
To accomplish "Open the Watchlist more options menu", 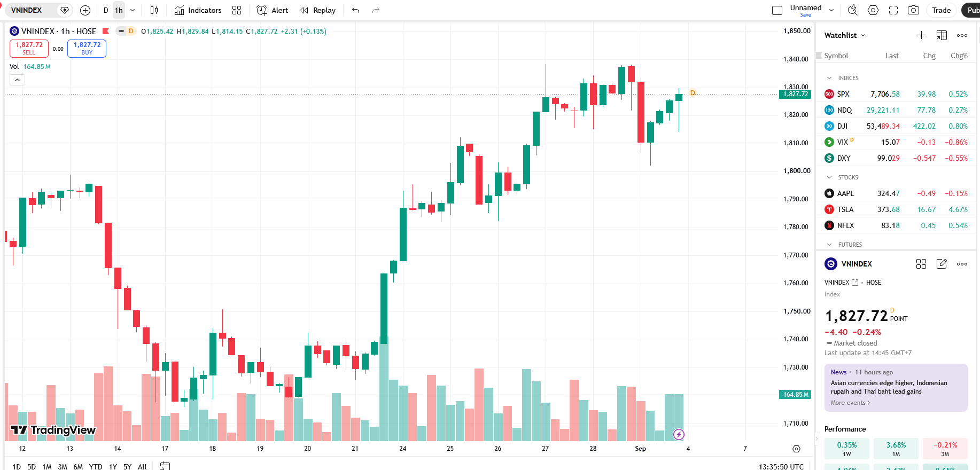I will click(962, 35).
